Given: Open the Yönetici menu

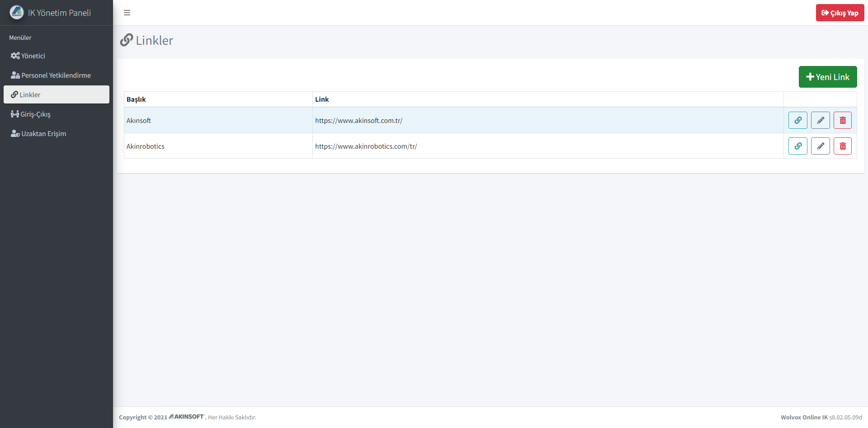Looking at the screenshot, I should point(57,56).
